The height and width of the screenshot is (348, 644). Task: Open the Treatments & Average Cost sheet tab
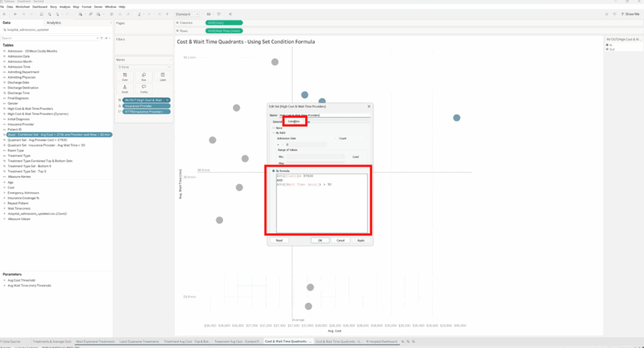(52, 342)
